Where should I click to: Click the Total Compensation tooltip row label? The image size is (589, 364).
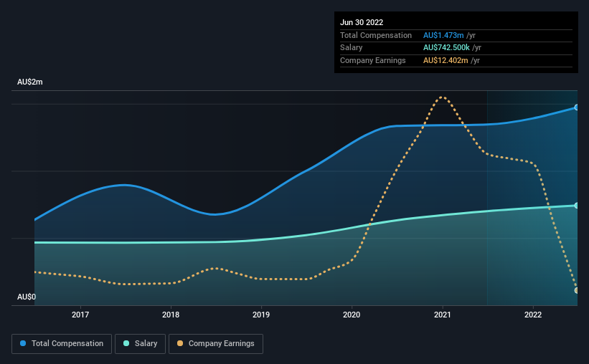(376, 35)
